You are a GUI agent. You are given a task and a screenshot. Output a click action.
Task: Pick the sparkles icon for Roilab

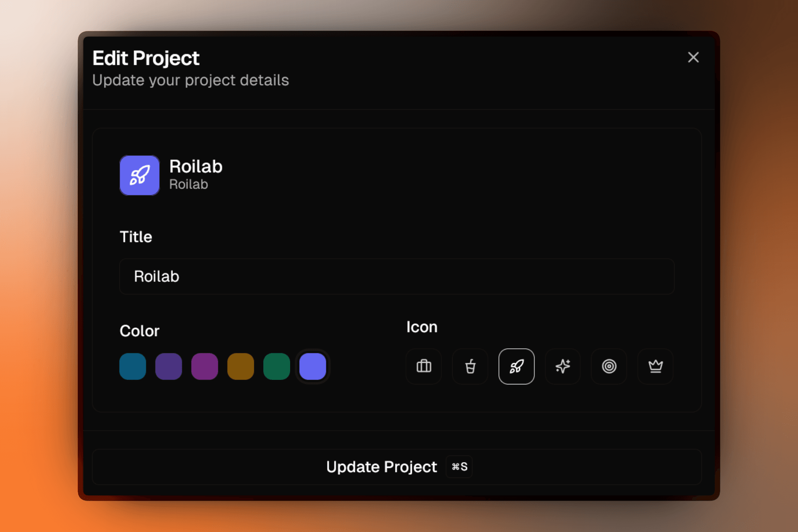pyautogui.click(x=562, y=366)
